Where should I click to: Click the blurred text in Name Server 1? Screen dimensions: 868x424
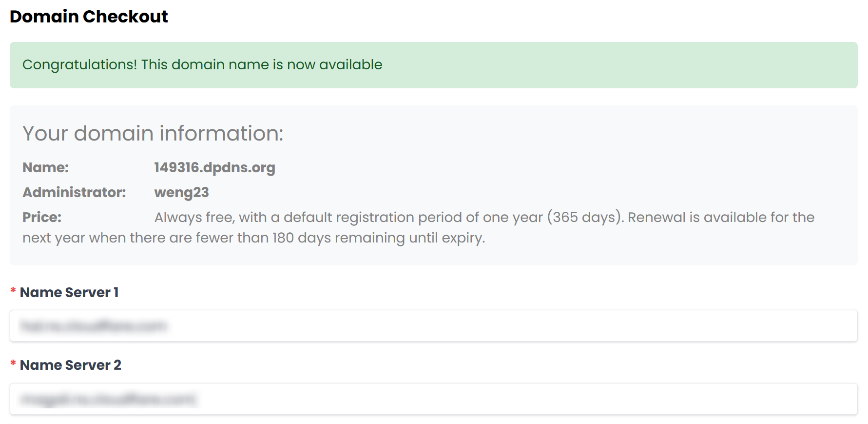[x=93, y=326]
